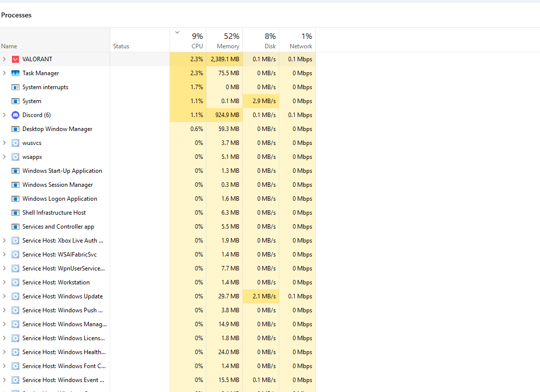Click the VALORANT process icon
The width and height of the screenshot is (540, 392).
[15, 59]
